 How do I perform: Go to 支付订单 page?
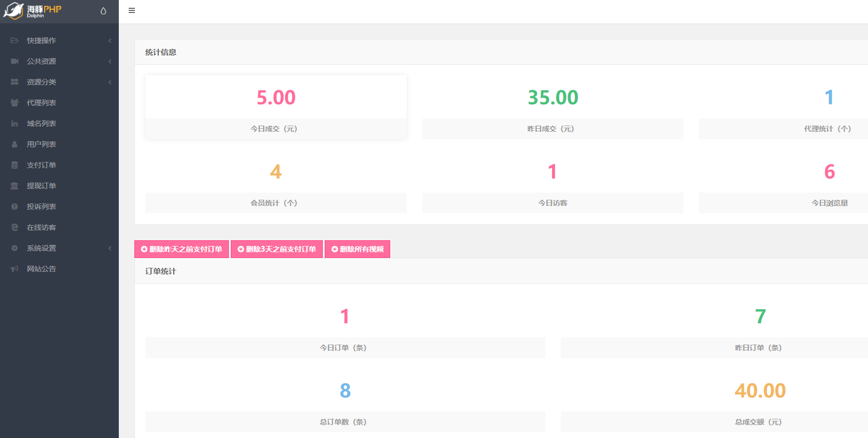(42, 165)
